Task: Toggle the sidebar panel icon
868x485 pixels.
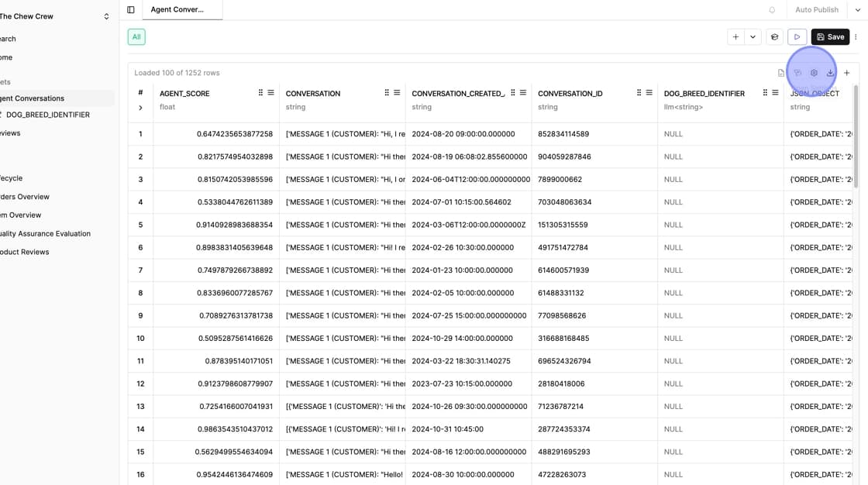Action: click(x=131, y=10)
